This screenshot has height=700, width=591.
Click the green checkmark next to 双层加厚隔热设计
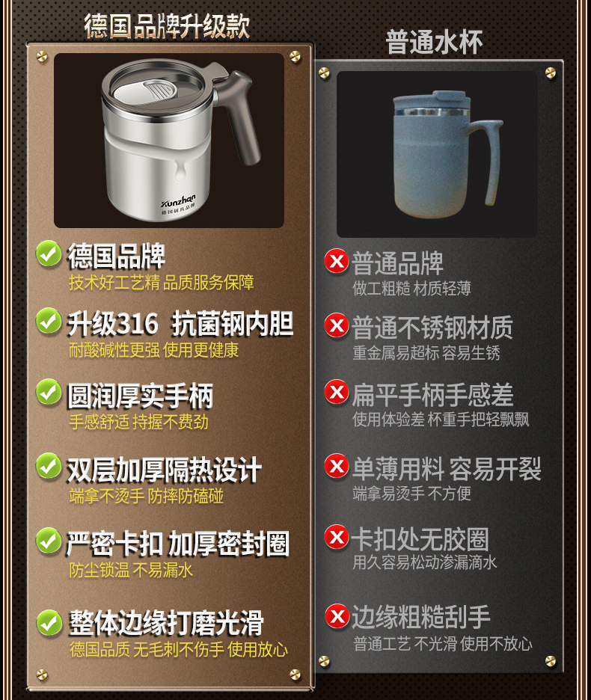click(x=48, y=466)
